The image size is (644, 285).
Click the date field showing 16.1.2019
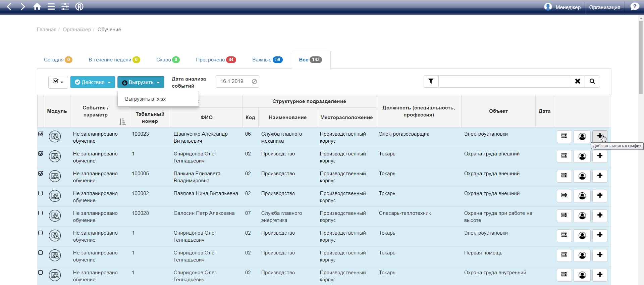(x=233, y=81)
